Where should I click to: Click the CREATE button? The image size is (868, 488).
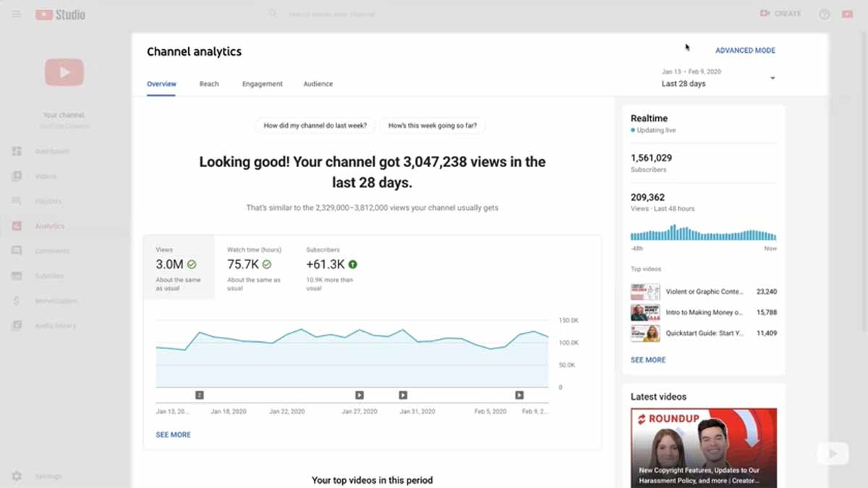(x=780, y=14)
